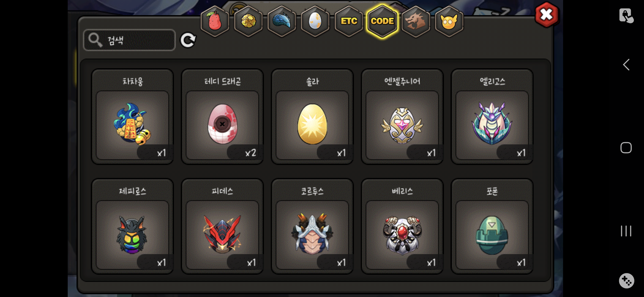Choose the golden 솔라 egg

312,117
